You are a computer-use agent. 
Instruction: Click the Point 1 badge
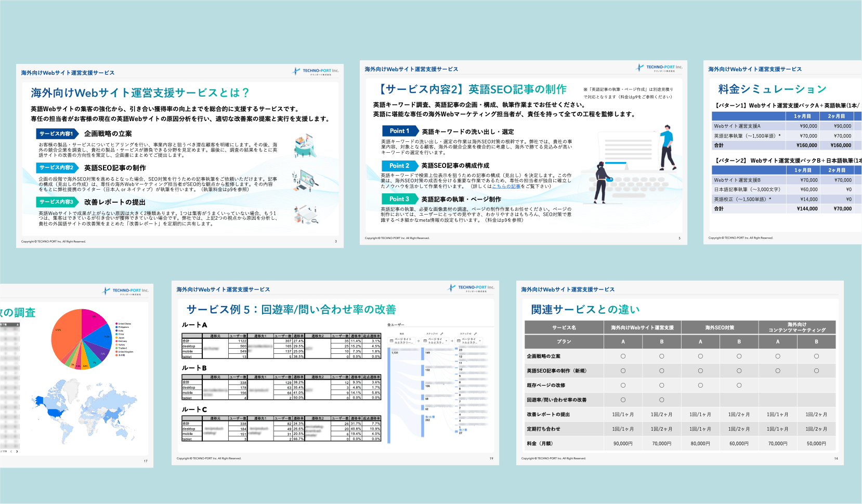point(399,131)
